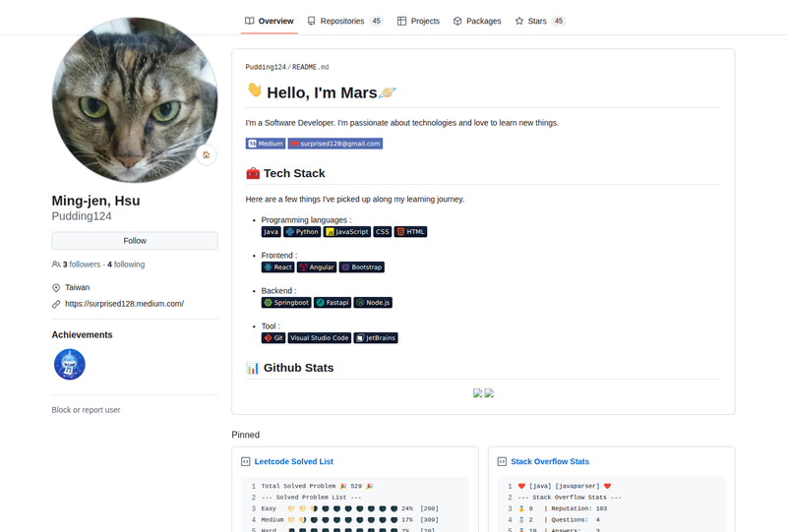Click the Springboot backend badge
The image size is (787, 532).
point(286,303)
